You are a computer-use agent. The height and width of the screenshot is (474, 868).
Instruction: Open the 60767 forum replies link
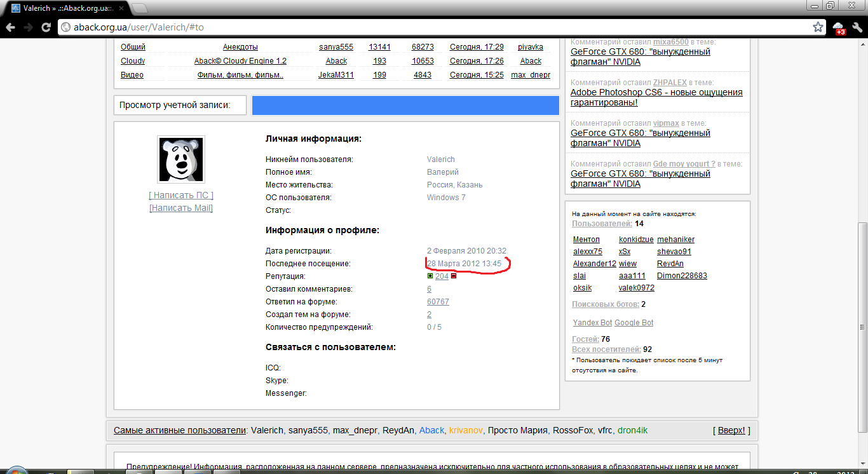[x=438, y=302]
